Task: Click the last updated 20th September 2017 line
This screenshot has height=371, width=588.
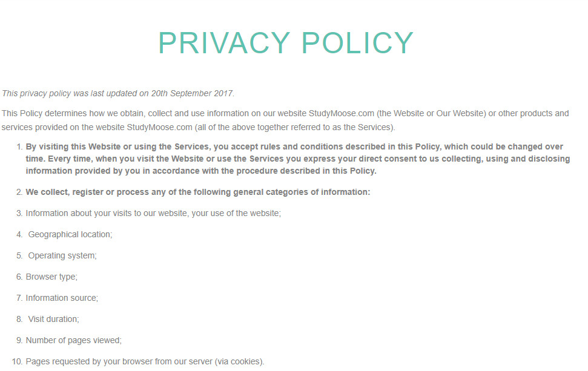Action: click(118, 93)
